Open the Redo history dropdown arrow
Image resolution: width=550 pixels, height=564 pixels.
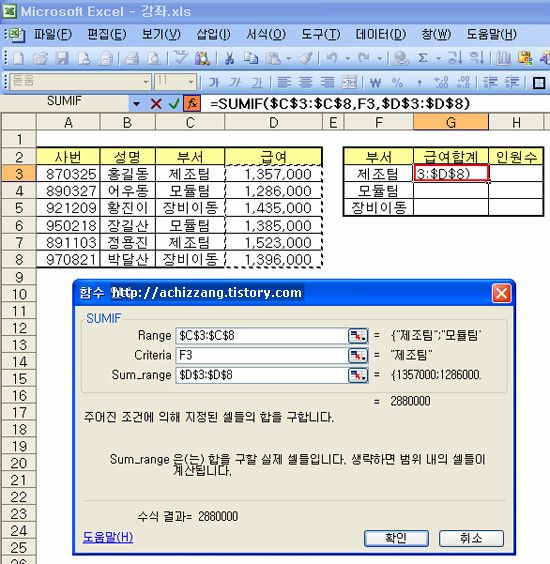pos(379,58)
